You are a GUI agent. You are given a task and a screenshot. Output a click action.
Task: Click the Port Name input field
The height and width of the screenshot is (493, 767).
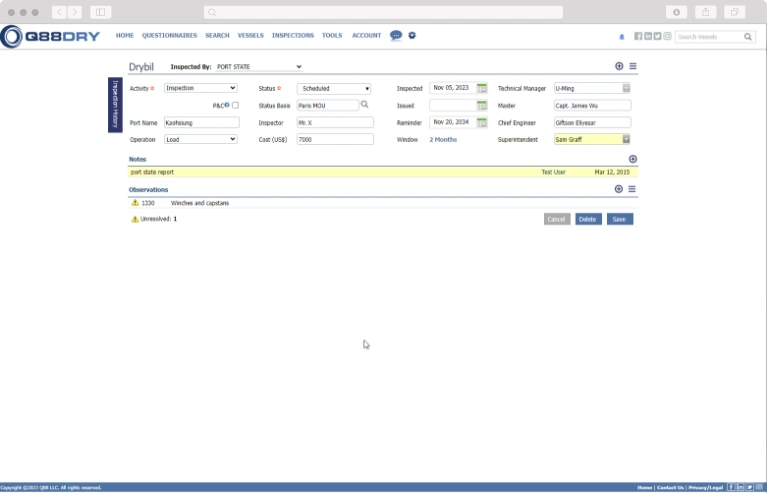(x=202, y=122)
